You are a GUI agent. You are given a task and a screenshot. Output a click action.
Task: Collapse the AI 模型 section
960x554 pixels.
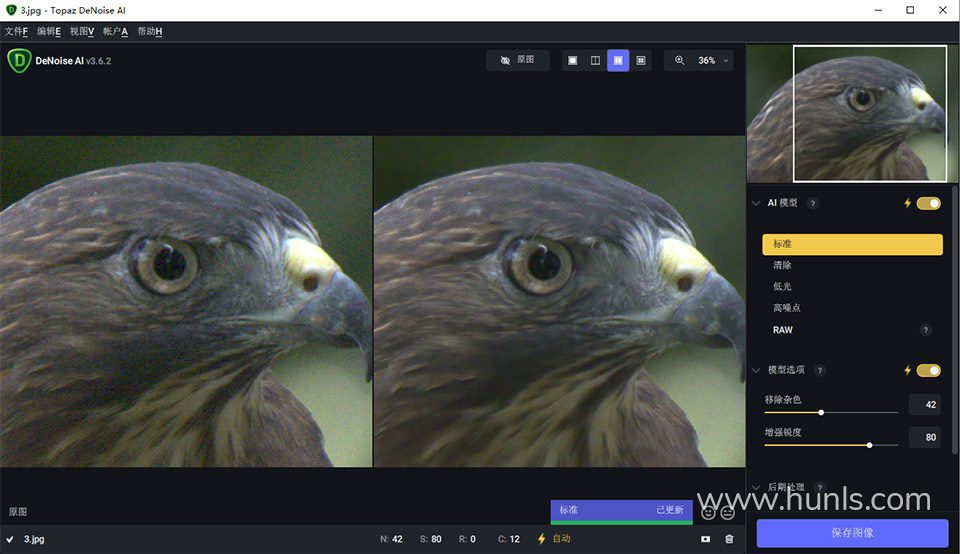pyautogui.click(x=756, y=203)
